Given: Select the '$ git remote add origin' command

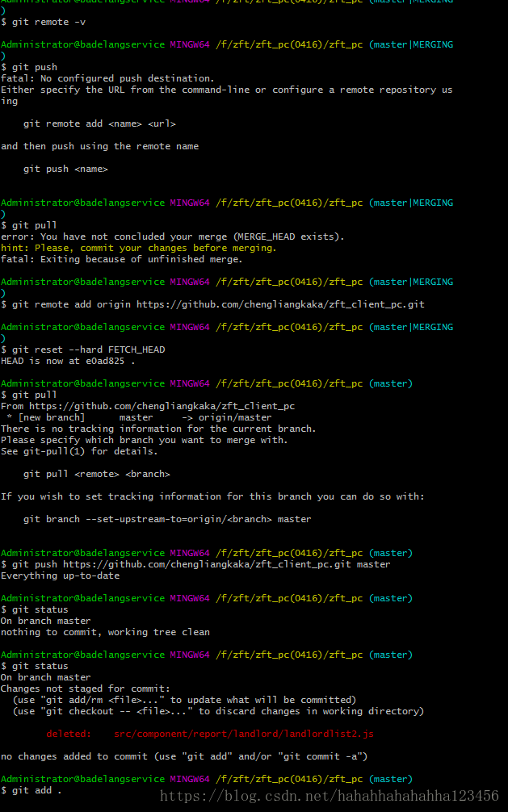Looking at the screenshot, I should [x=212, y=304].
